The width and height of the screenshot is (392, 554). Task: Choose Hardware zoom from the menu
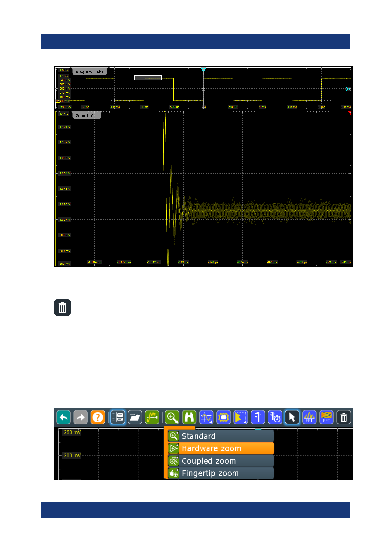coord(221,448)
